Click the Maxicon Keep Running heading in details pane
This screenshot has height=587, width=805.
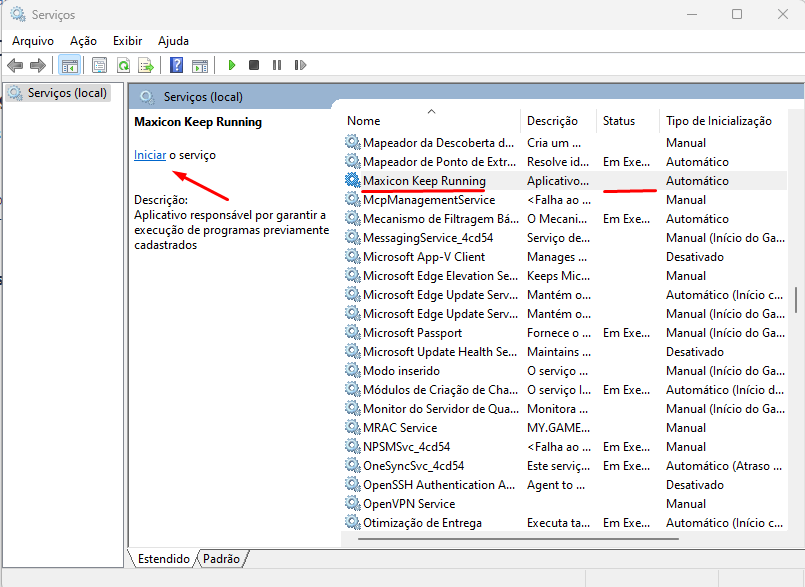pyautogui.click(x=198, y=122)
